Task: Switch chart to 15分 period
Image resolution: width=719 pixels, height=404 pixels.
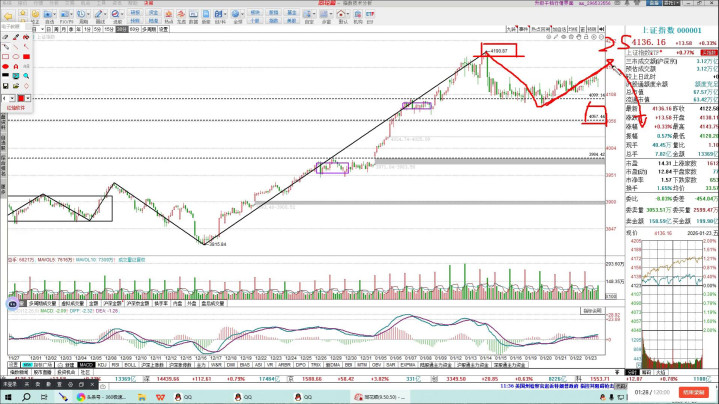Action: [109, 29]
